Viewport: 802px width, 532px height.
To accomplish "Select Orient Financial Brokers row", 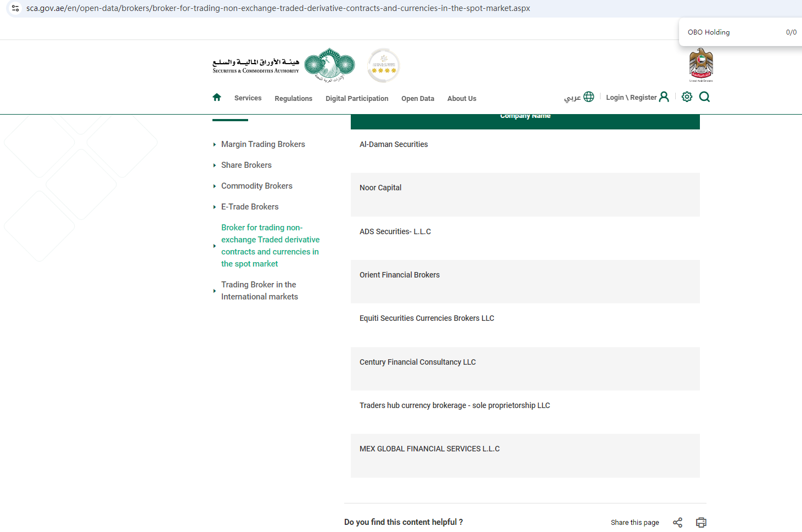I will (x=525, y=281).
